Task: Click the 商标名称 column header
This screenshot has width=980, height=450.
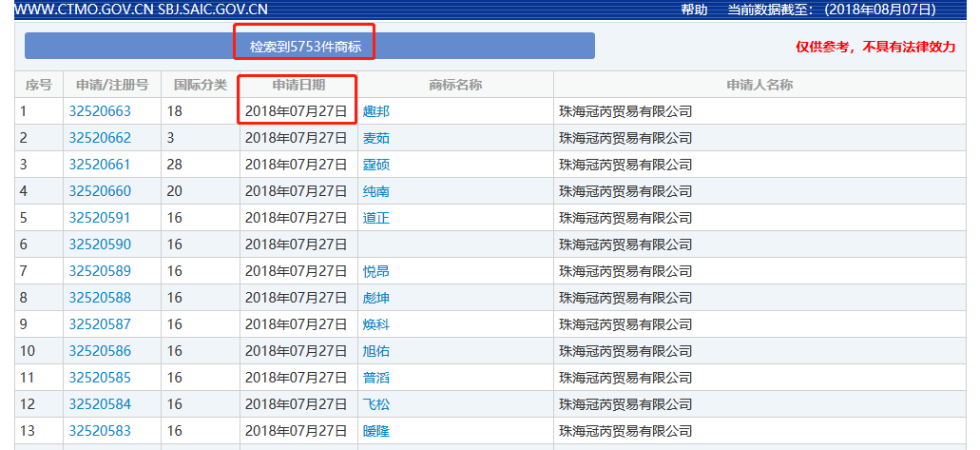Action: (455, 85)
